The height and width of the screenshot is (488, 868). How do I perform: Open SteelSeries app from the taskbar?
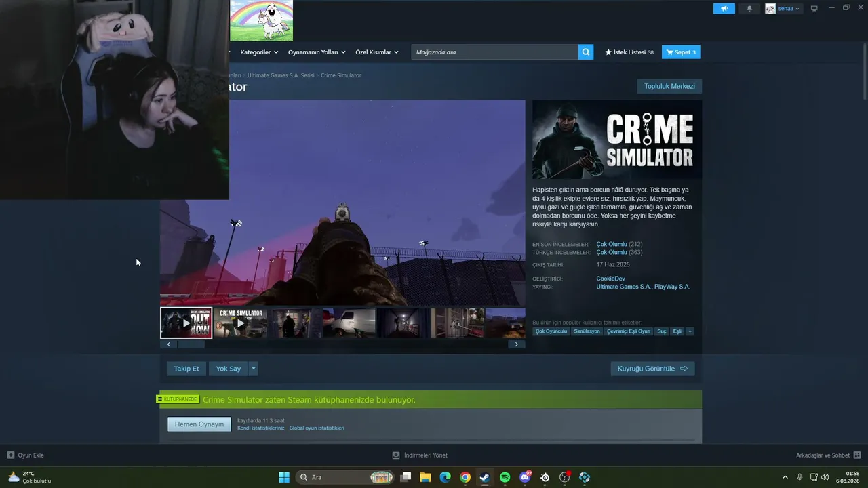click(545, 477)
